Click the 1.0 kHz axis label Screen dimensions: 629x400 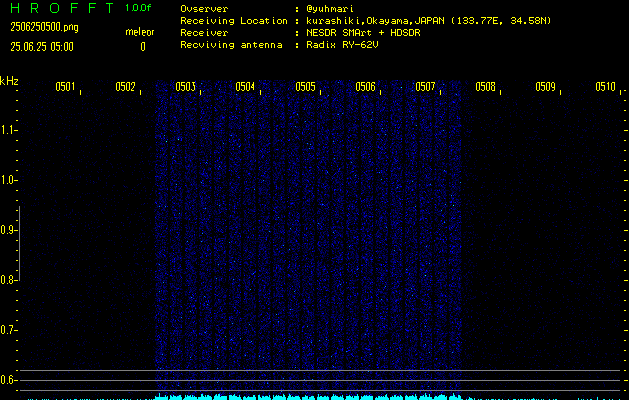tap(7, 180)
